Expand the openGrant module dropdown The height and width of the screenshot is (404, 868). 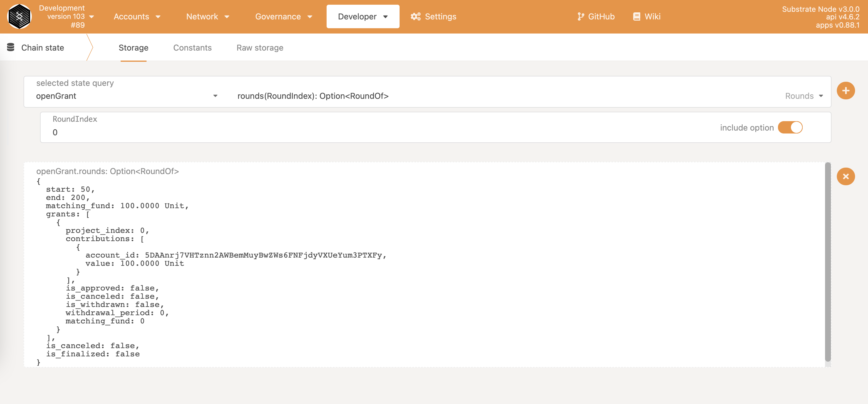click(215, 96)
